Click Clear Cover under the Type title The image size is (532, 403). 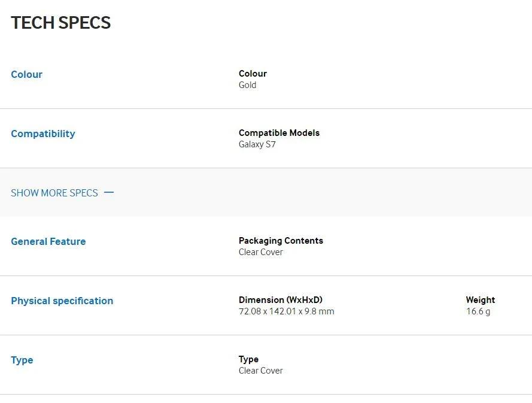coord(261,371)
